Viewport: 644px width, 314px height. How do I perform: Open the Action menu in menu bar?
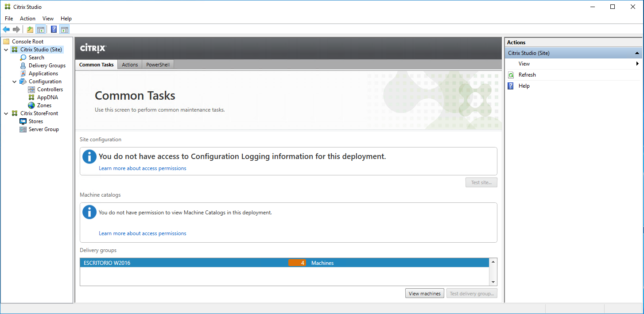(x=27, y=19)
